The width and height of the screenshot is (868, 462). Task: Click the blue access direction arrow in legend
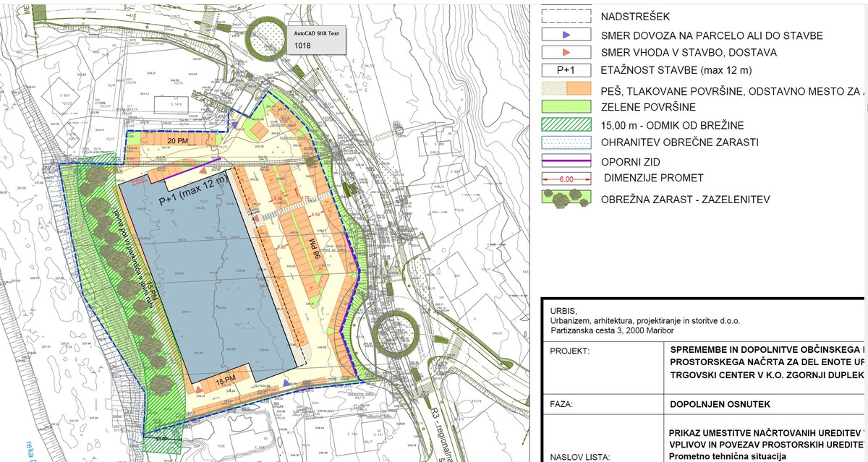(566, 35)
